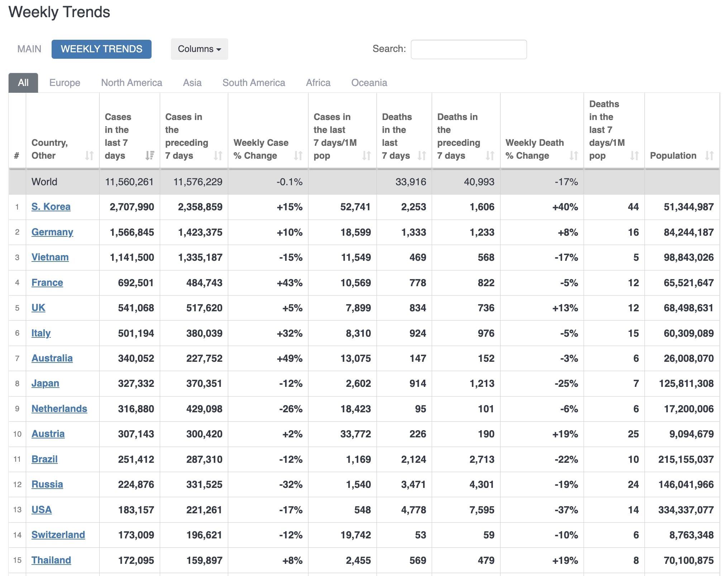Select the Asia region filter
728x576 pixels.
coord(192,82)
